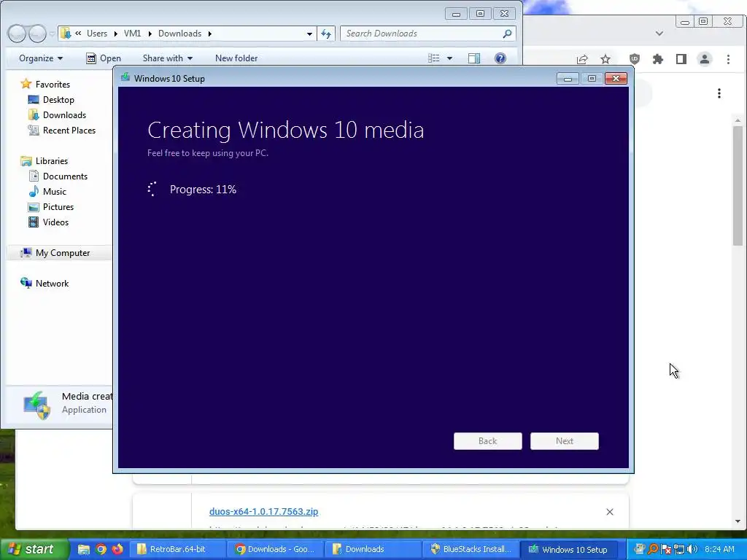Image resolution: width=747 pixels, height=560 pixels.
Task: Select Network in the navigation pane
Action: [44, 284]
